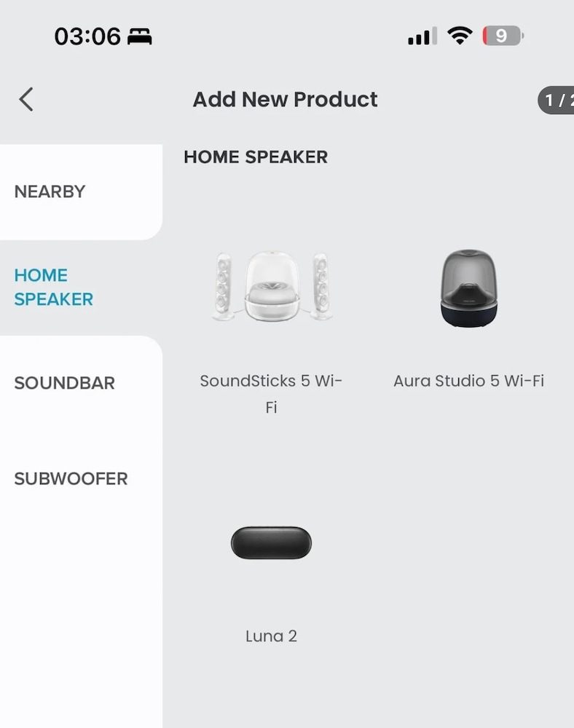Tap the Add New Product title
The image size is (574, 728).
click(285, 99)
